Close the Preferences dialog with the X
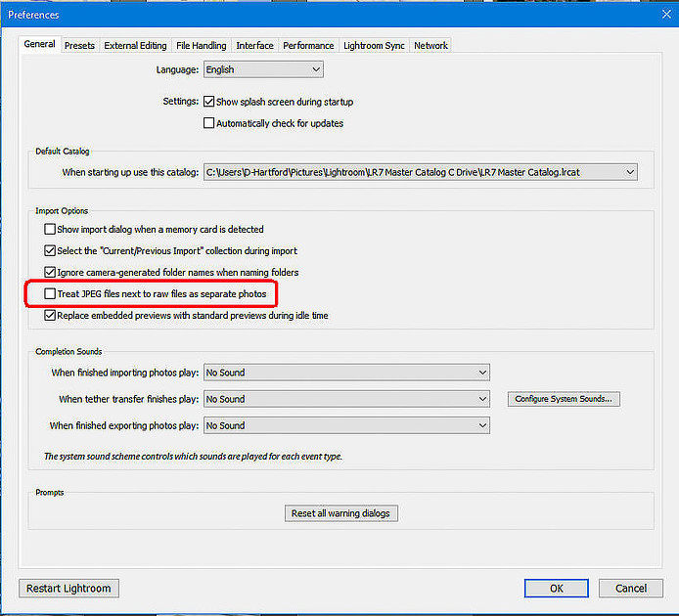The width and height of the screenshot is (679, 616). click(x=666, y=15)
